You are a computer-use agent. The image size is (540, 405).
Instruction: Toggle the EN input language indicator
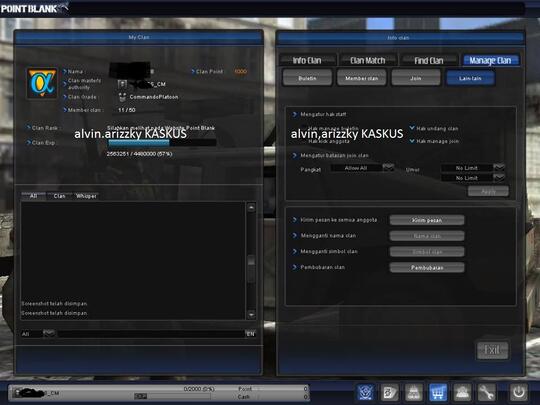(250, 333)
